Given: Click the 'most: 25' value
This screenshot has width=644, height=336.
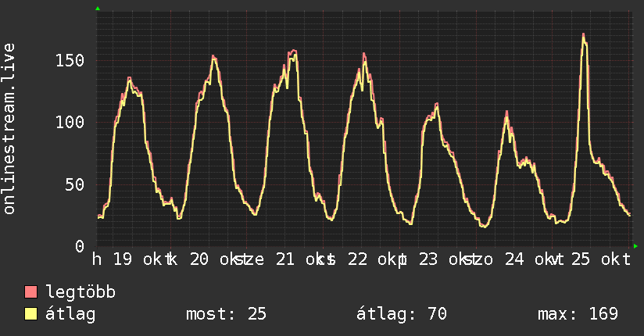Looking at the screenshot, I should [x=227, y=314].
